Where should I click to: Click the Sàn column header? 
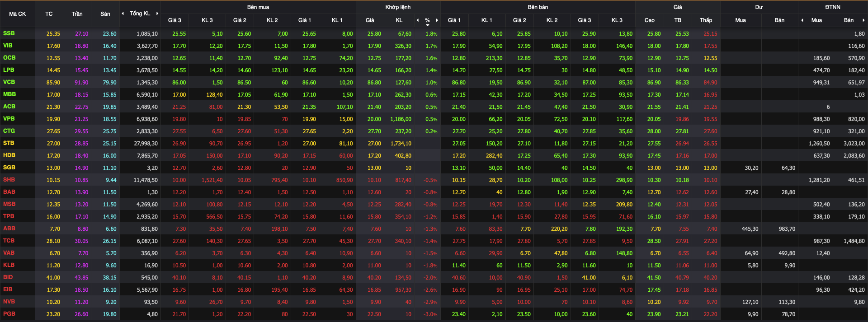[105, 14]
